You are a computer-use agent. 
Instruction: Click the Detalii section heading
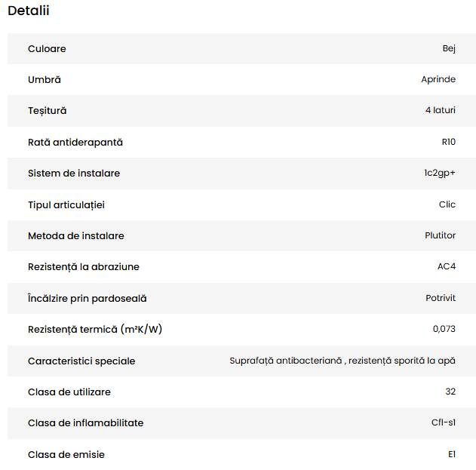(29, 11)
